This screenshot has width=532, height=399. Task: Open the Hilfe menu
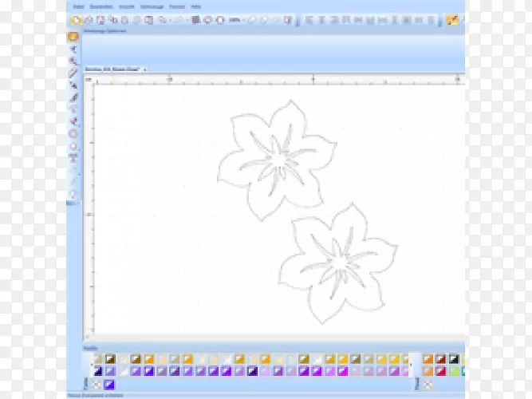195,6
